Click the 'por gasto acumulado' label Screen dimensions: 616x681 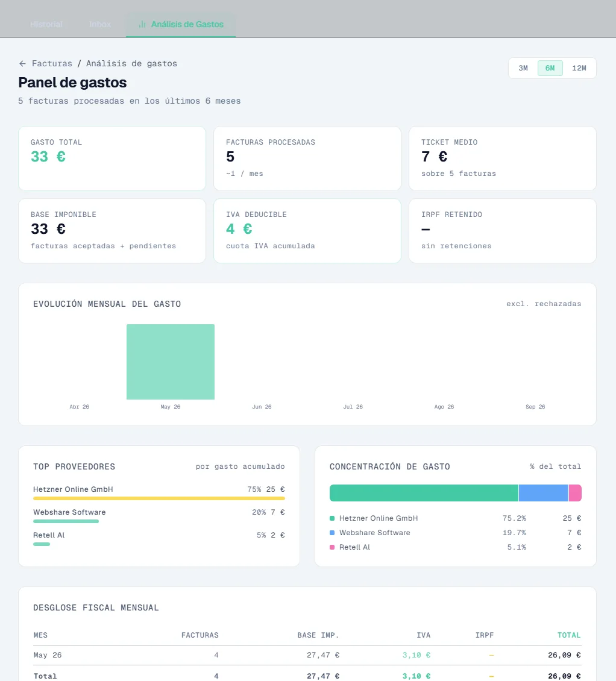pos(240,466)
